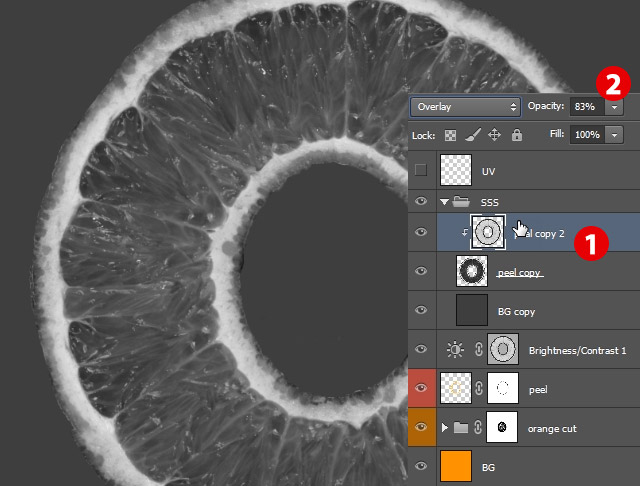This screenshot has width=640, height=486.
Task: Select the UV layer thumbnail
Action: point(456,170)
